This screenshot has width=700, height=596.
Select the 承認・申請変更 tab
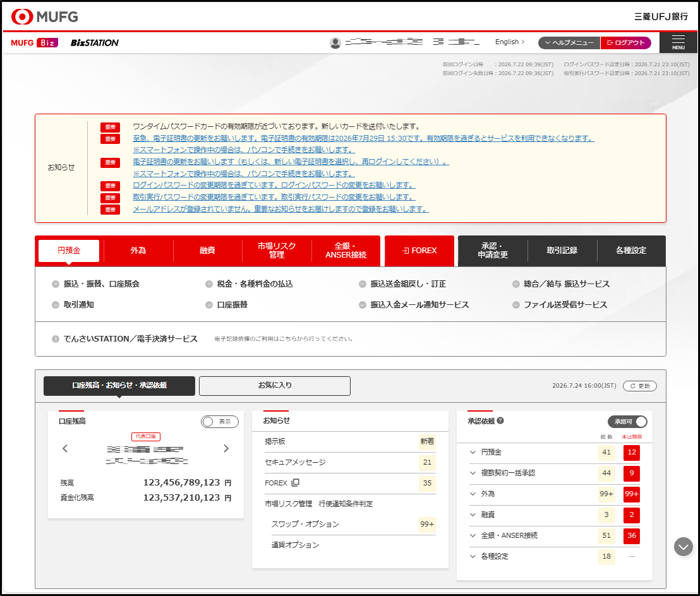493,251
